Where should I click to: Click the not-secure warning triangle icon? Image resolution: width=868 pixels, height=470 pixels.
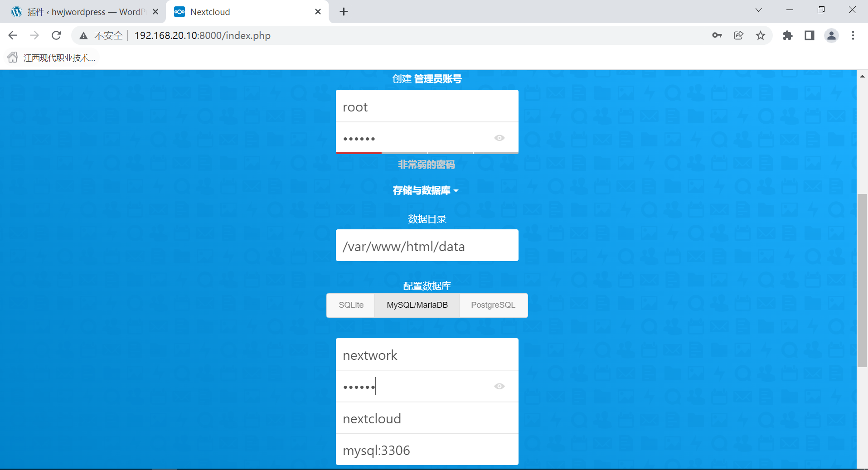tap(83, 36)
